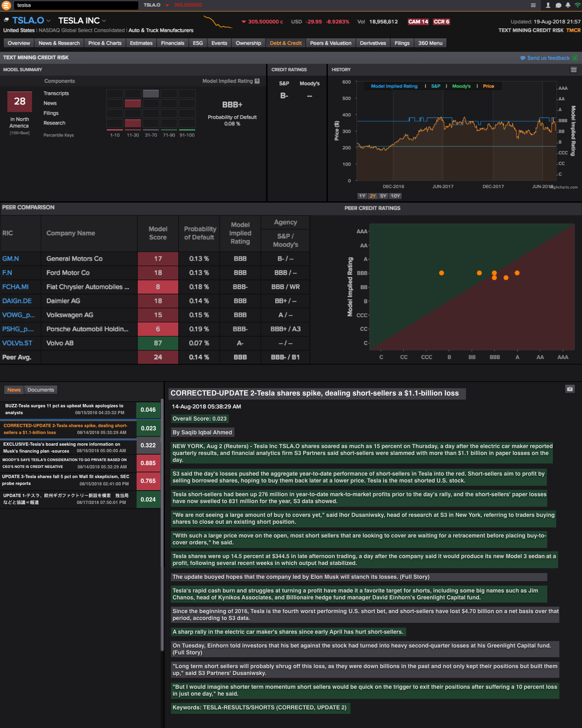This screenshot has height=728, width=582.
Task: Open the MOODY'S SAYS TESLA'S CONSIDERATION headline
Action: 68,463
